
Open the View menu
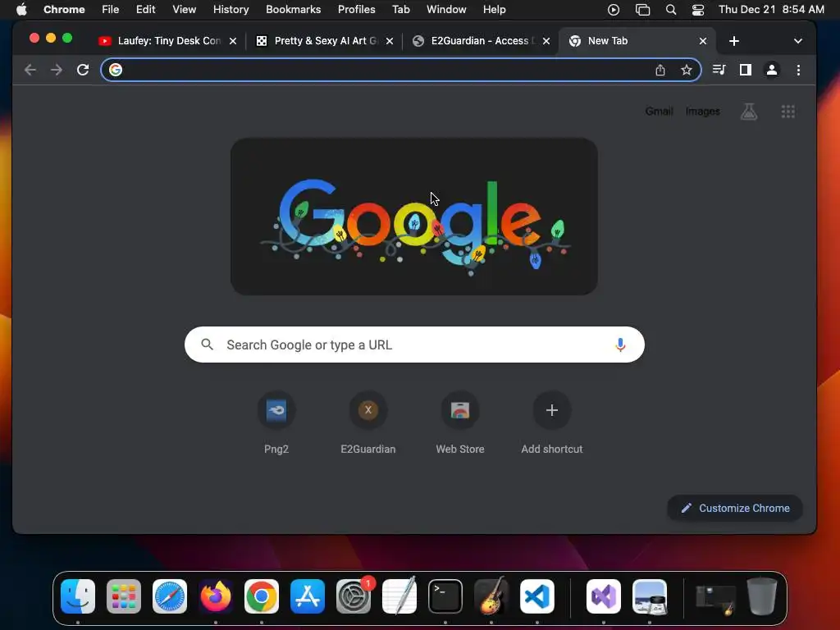click(184, 10)
